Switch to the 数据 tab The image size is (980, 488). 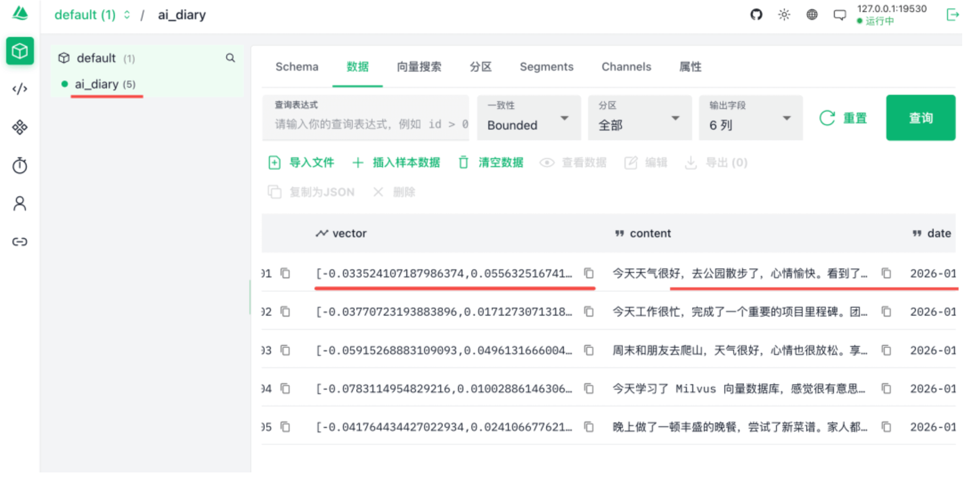pyautogui.click(x=358, y=67)
